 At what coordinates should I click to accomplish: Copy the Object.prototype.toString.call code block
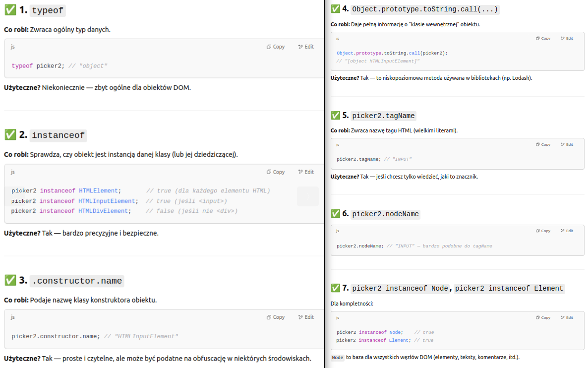pos(543,38)
